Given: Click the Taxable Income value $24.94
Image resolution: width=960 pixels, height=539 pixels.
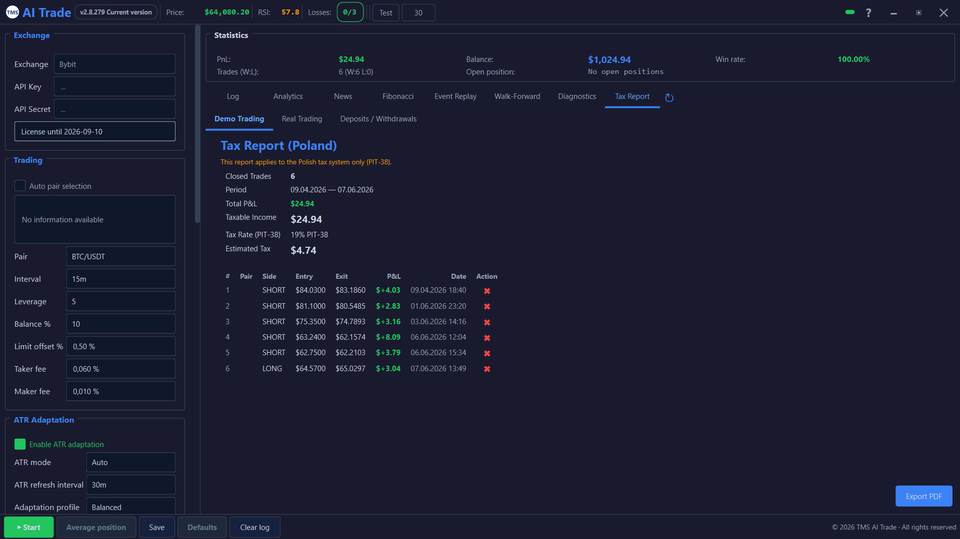Looking at the screenshot, I should pos(306,219).
